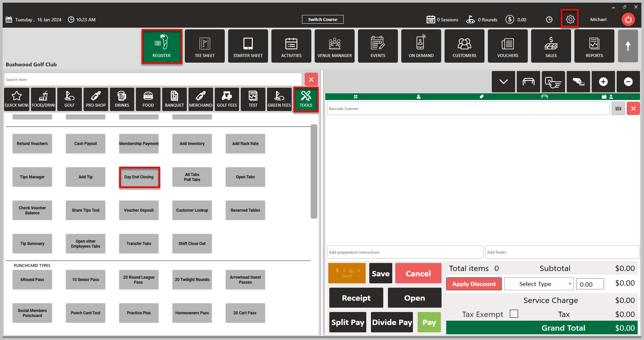The image size is (644, 340).
Task: Click the Add Notes field
Action: pos(562,252)
